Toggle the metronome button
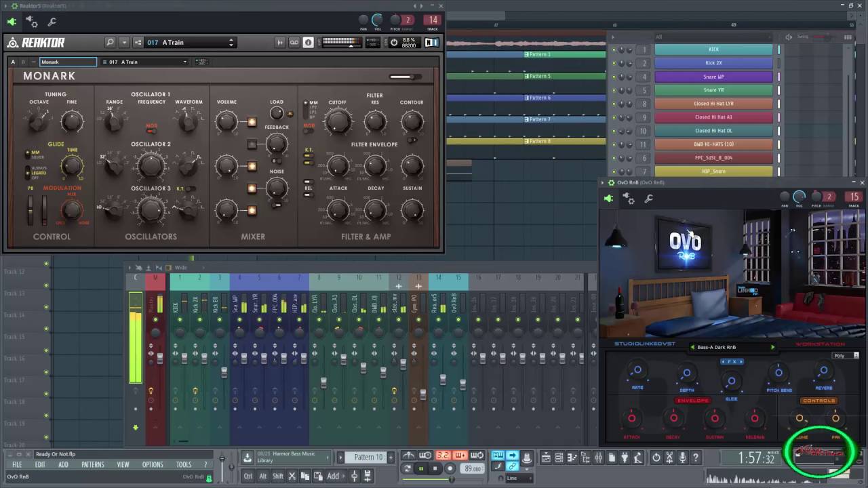The width and height of the screenshot is (868, 488). click(x=408, y=455)
